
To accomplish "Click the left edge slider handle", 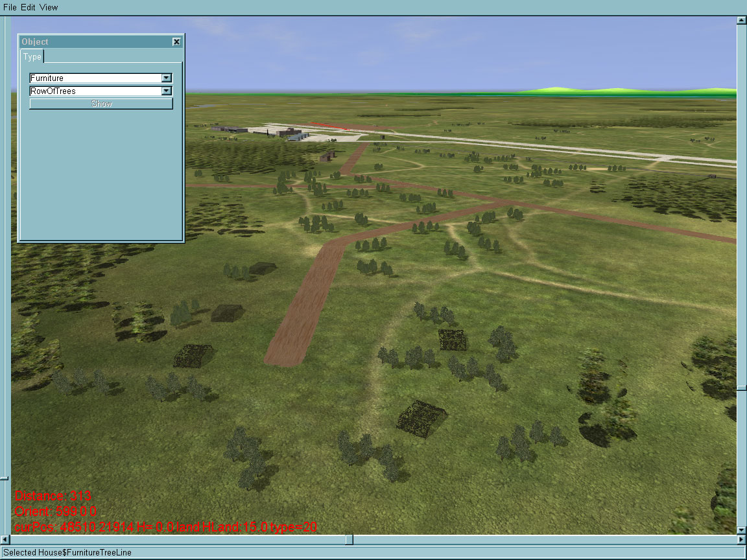I will [4, 478].
